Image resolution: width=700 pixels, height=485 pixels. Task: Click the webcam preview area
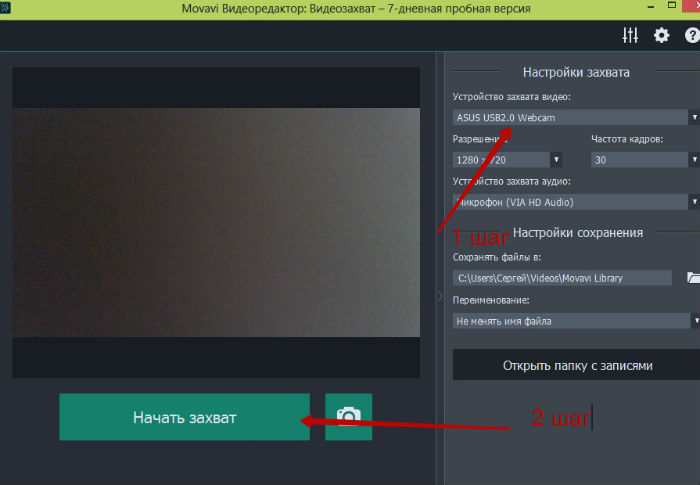point(216,222)
